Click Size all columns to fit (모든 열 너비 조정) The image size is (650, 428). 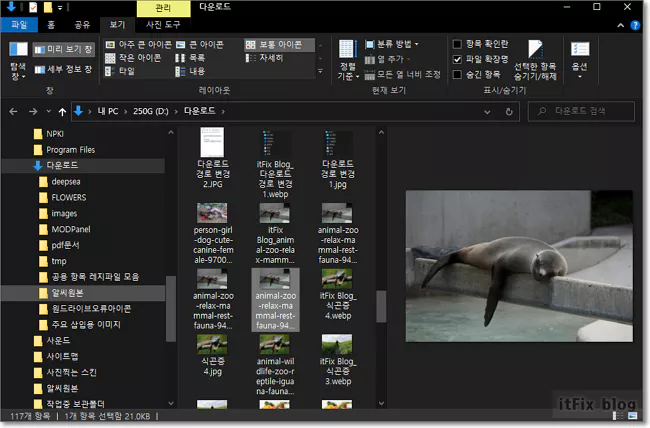(x=403, y=75)
